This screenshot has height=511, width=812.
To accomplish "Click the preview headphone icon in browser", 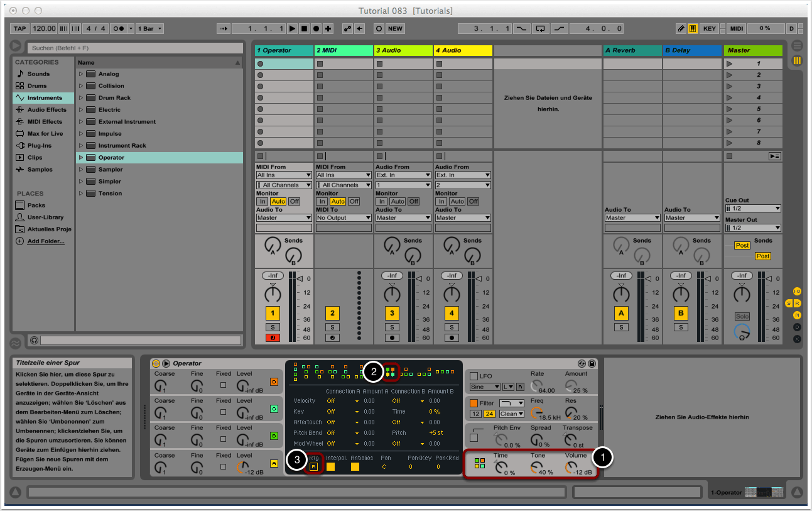I will click(x=34, y=340).
